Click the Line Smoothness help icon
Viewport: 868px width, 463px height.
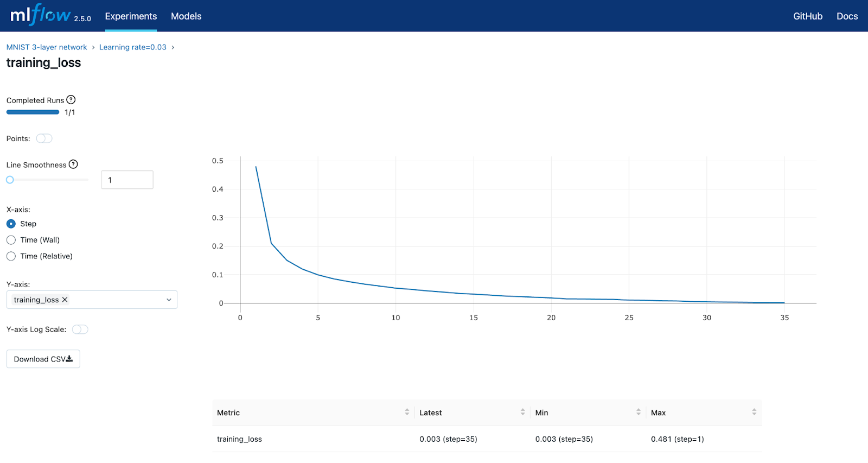[x=73, y=164]
